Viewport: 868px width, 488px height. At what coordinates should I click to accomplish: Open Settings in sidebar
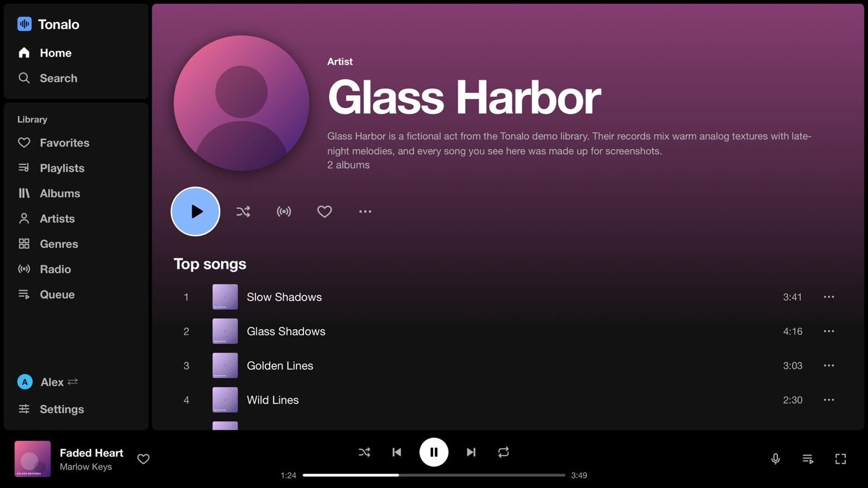click(76, 409)
